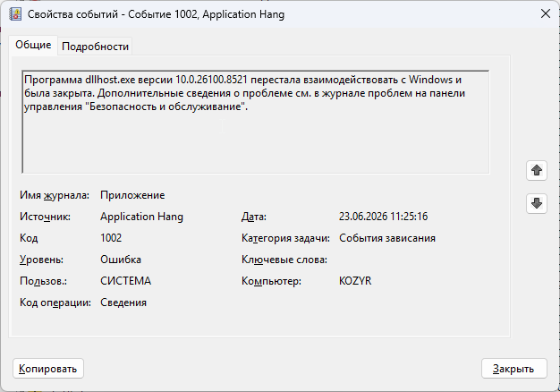This screenshot has height=392, width=560.
Task: Click the computer name KOZYR
Action: (x=355, y=281)
